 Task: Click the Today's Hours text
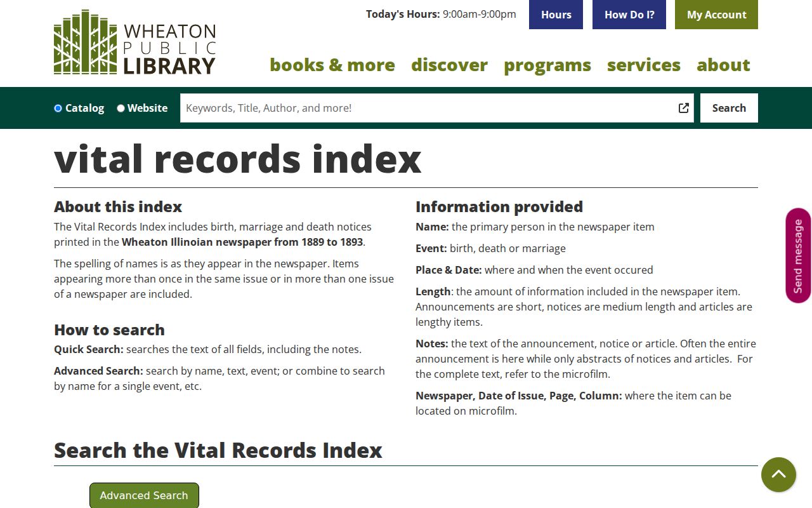coord(441,14)
